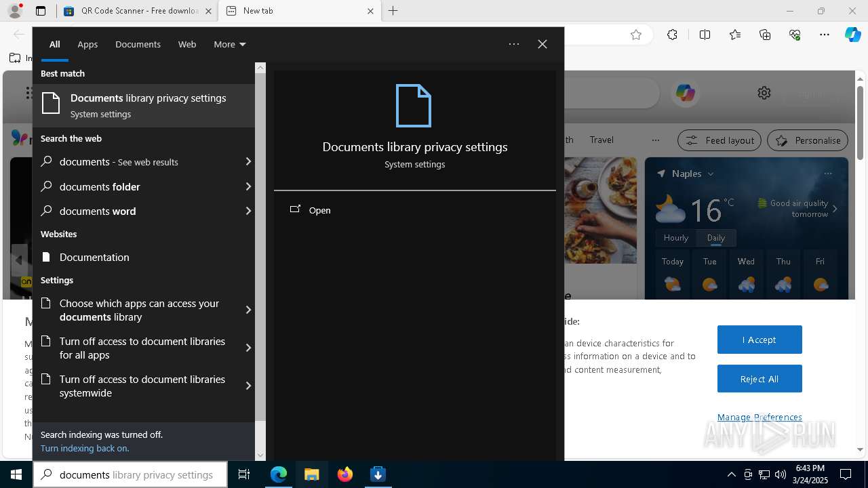The width and height of the screenshot is (868, 488).
Task: Open Manage Preferences link
Action: (x=759, y=417)
